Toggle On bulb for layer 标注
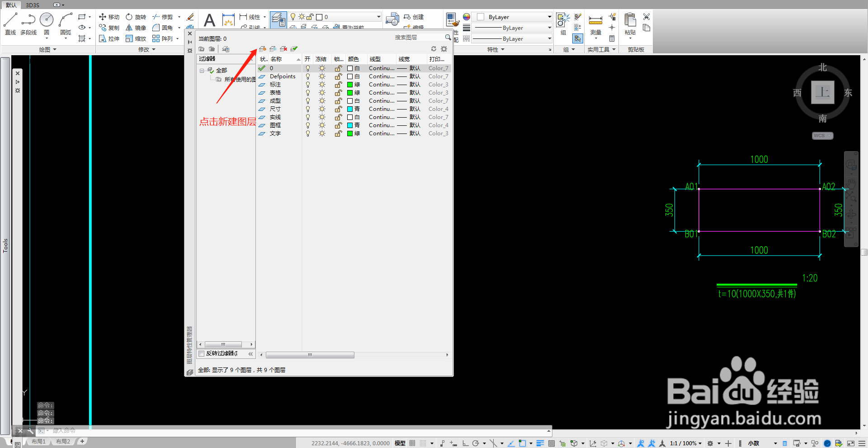 308,85
